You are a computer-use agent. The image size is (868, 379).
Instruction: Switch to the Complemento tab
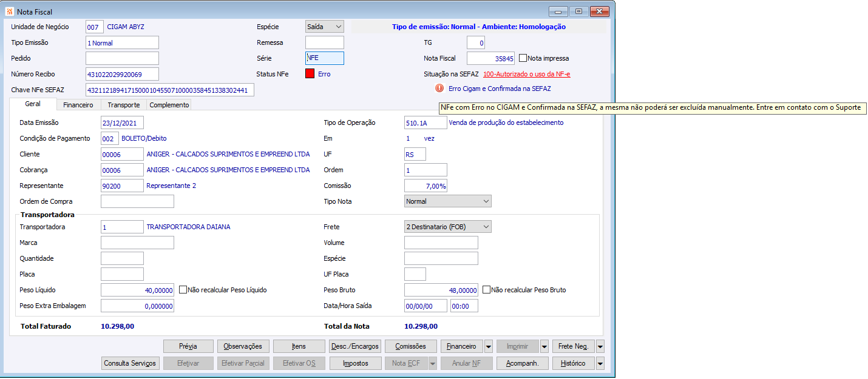click(x=169, y=105)
